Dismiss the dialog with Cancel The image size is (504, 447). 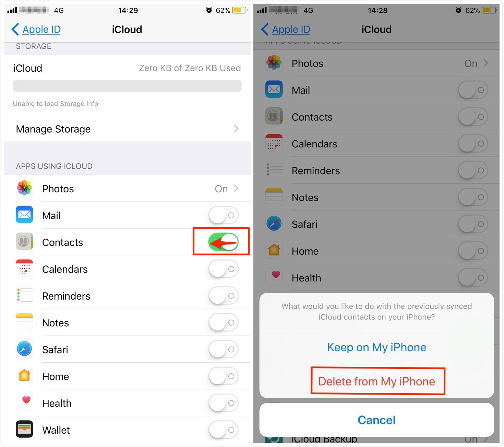click(x=376, y=420)
